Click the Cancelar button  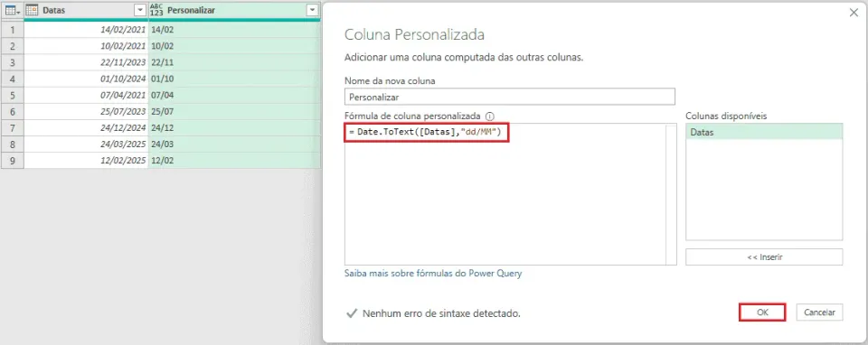(x=819, y=312)
